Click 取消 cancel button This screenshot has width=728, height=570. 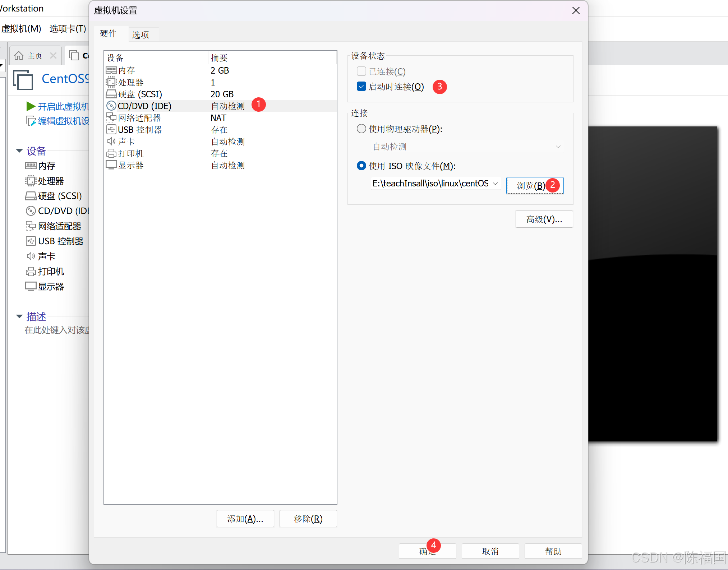(490, 551)
